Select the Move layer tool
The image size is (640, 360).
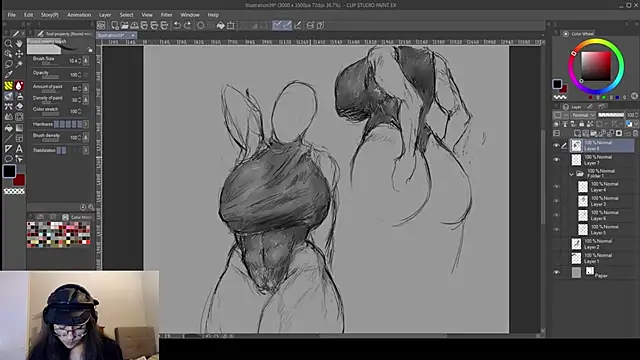click(x=19, y=54)
